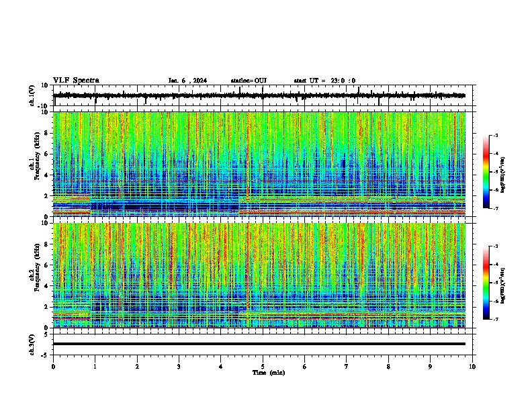532x411 pixels.
Task: Click the ch.1 Frequency (kHz) axis label
Action: pyautogui.click(x=37, y=156)
